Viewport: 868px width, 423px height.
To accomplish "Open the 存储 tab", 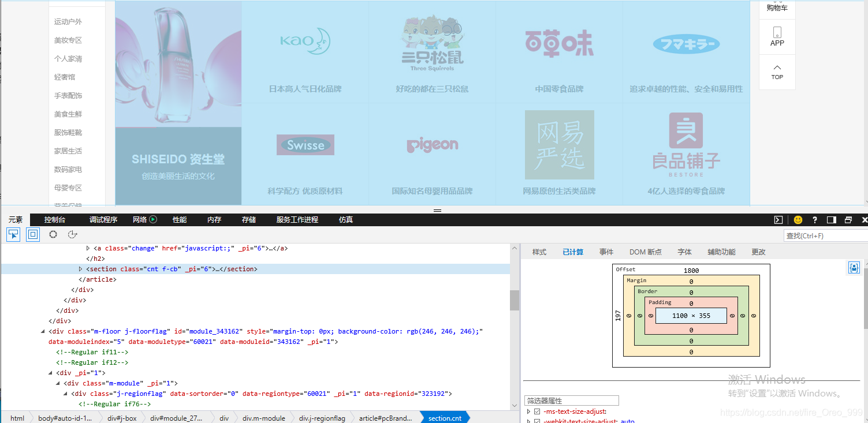I will click(x=249, y=220).
